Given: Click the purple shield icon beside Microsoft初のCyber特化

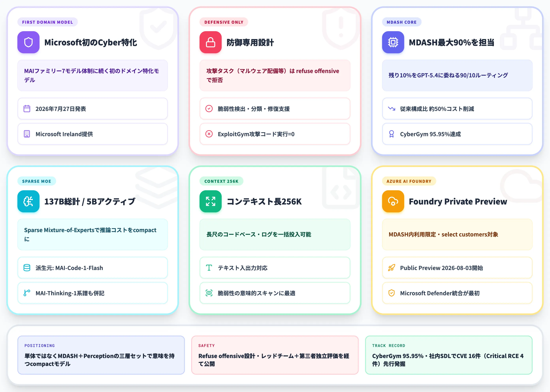Looking at the screenshot, I should tap(28, 42).
